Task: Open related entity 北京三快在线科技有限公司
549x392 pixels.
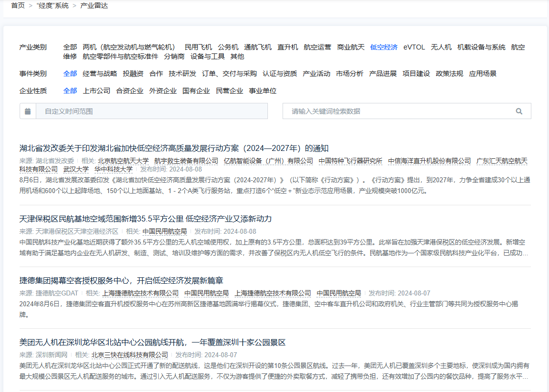Action: pyautogui.click(x=130, y=355)
